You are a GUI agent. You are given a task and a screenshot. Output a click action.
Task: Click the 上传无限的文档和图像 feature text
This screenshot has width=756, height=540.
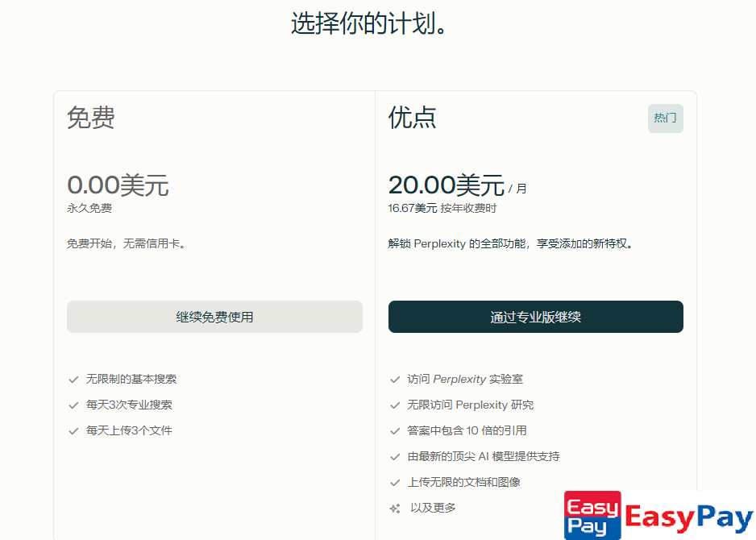coord(463,482)
